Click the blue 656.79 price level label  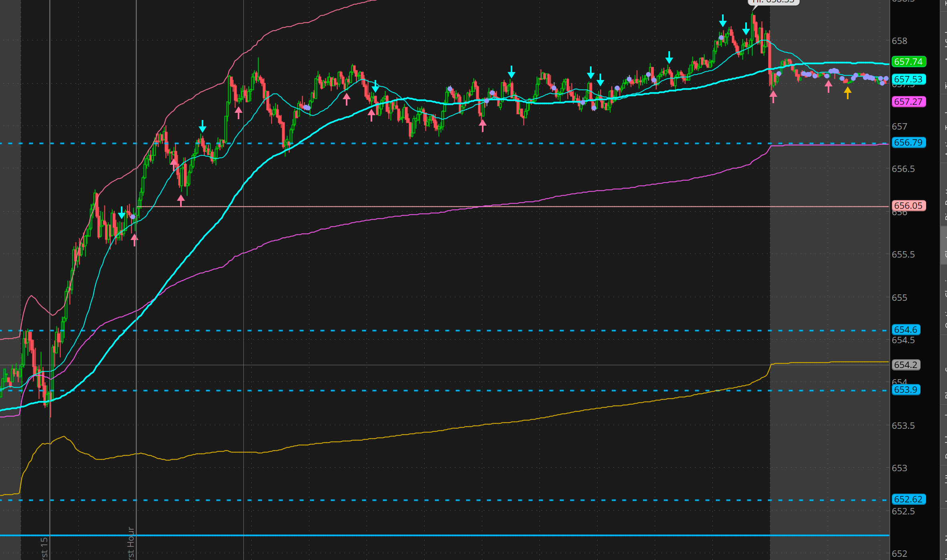[x=908, y=142]
